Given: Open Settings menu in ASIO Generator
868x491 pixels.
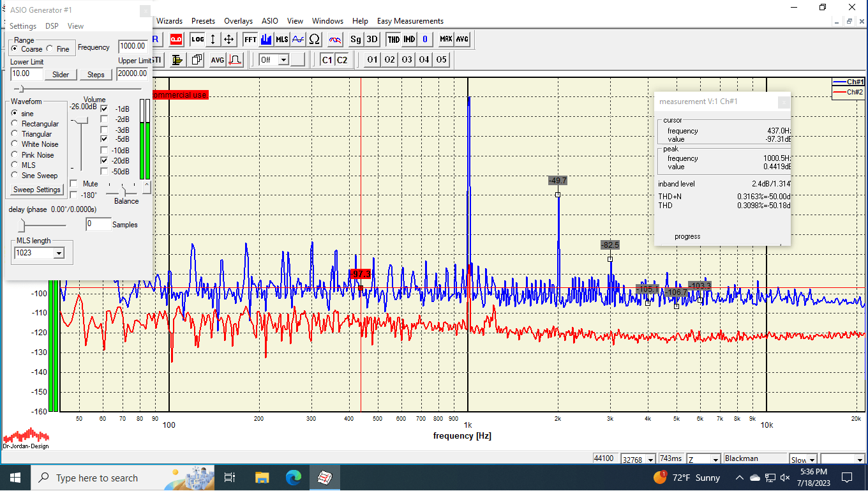Looking at the screenshot, I should point(23,26).
